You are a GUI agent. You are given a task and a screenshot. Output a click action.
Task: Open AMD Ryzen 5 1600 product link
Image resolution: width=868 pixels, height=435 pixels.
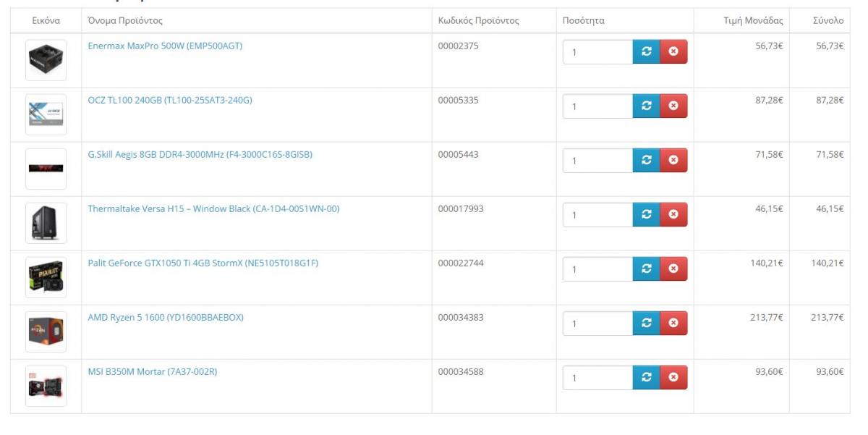point(166,317)
